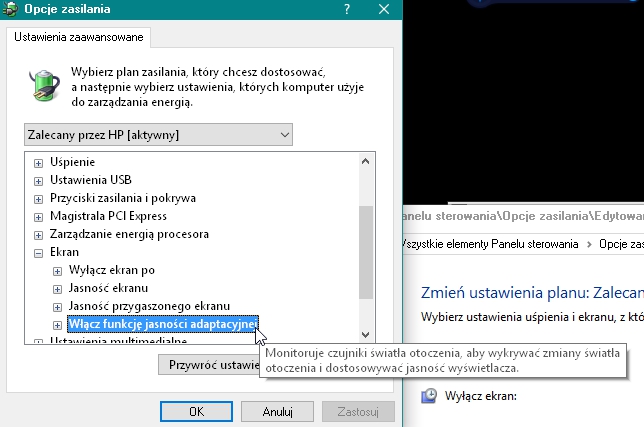
Task: Click the Anuluj button
Action: click(277, 411)
